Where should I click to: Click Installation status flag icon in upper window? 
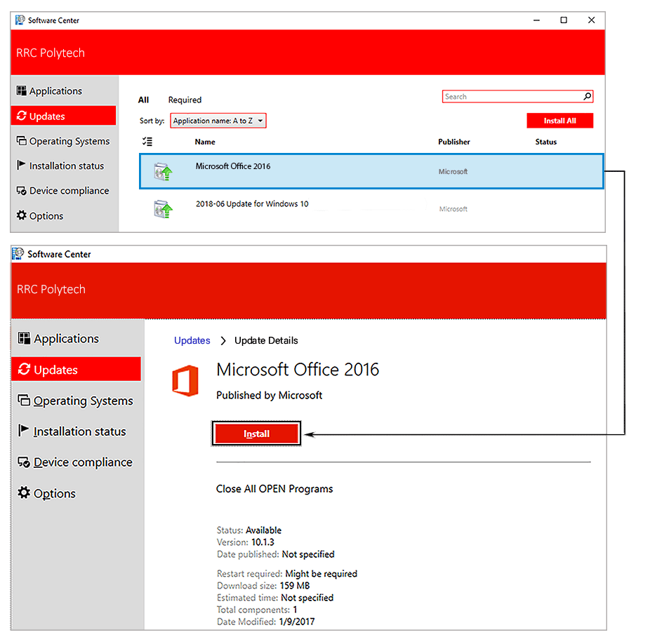21,165
